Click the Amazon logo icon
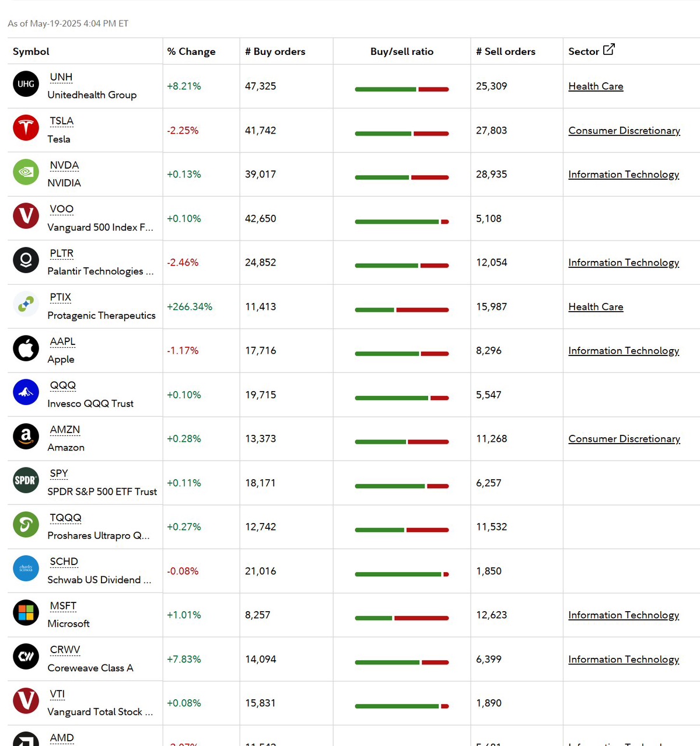Viewport: 700px width, 746px height. 26,436
